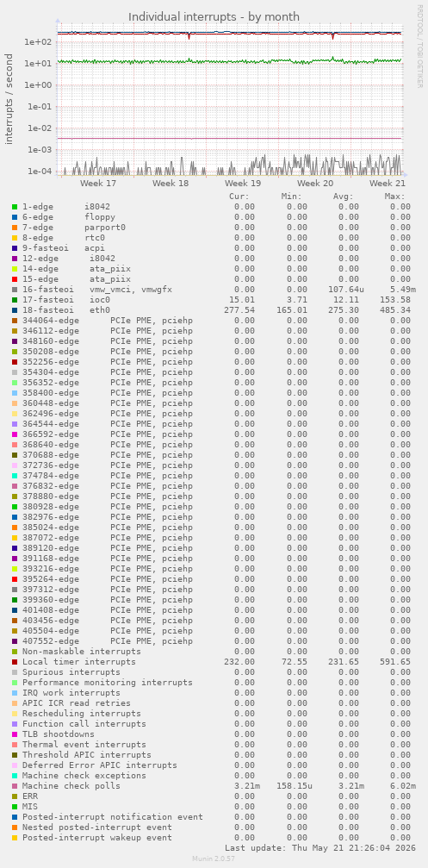
Task: Click the Week 19 axis label
Action: point(244,184)
